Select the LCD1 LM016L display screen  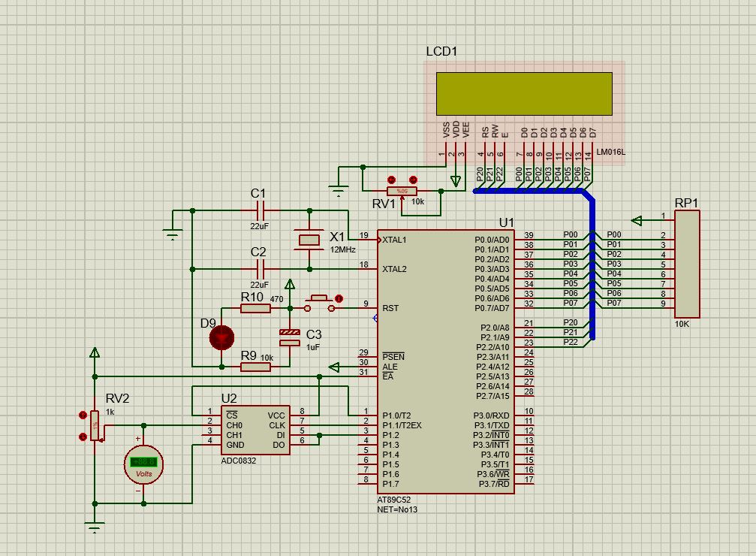tap(524, 94)
